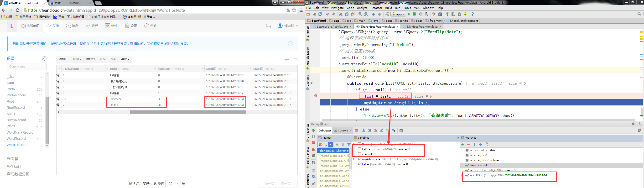The width and height of the screenshot is (644, 188).
Task: Click class list vertical scrollbar
Action: [x=47, y=120]
